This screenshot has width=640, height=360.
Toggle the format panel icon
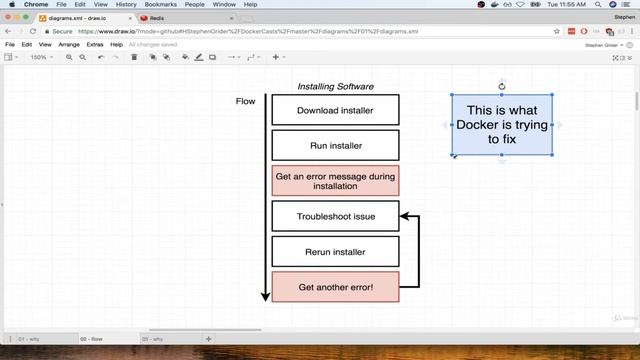[x=622, y=58]
